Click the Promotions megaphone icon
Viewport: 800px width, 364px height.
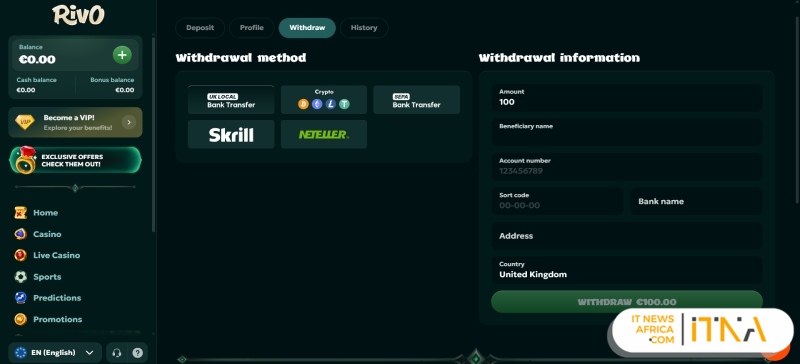[x=20, y=319]
